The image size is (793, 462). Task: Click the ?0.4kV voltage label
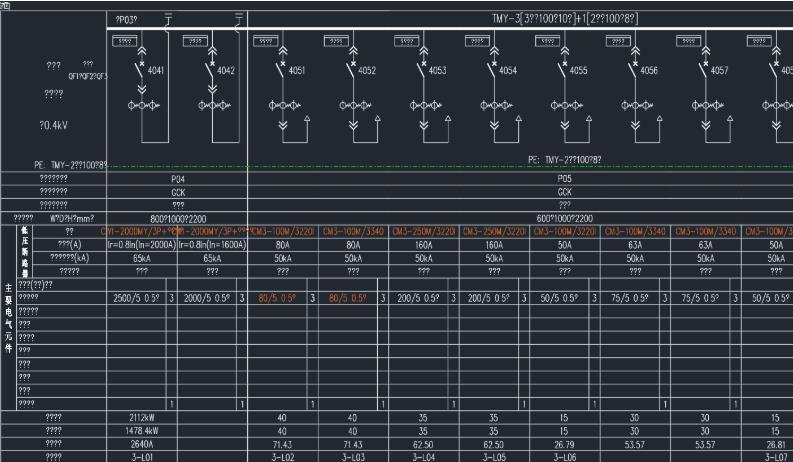coord(54,125)
